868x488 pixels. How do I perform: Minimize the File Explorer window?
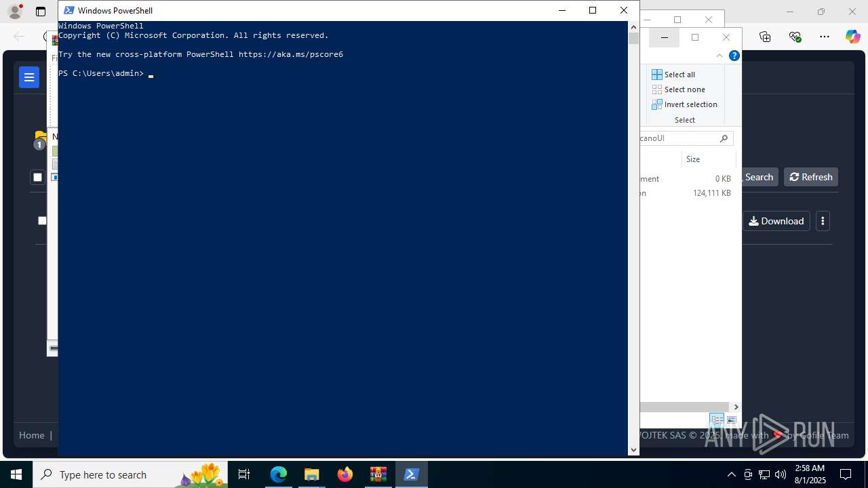tap(665, 37)
